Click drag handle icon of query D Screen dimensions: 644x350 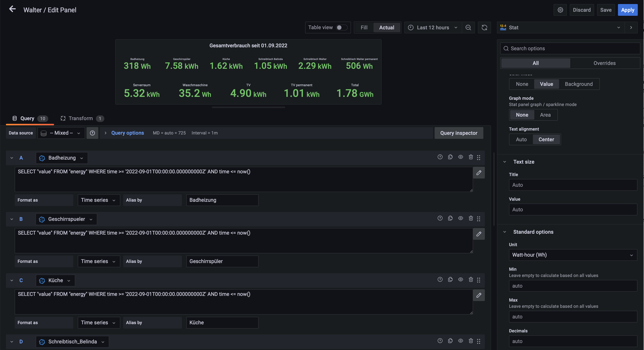click(x=479, y=341)
